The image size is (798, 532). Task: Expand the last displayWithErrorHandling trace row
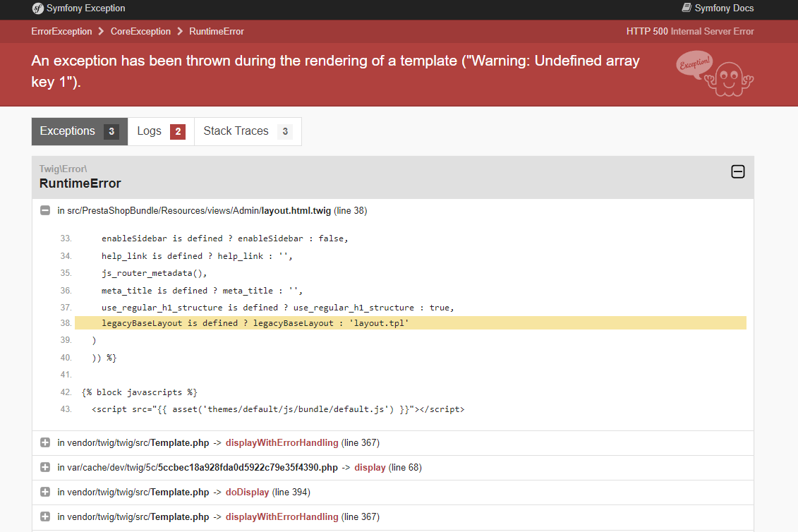point(45,517)
